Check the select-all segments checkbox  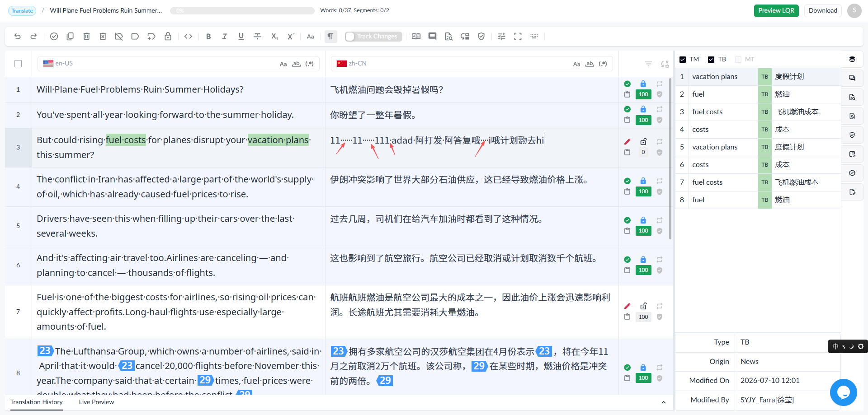coord(18,64)
